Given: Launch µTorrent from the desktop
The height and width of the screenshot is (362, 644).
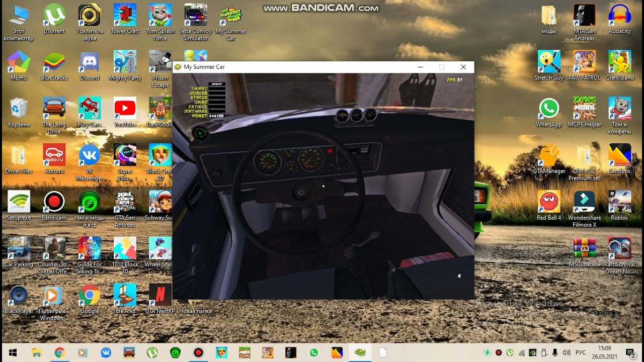Looking at the screenshot, I should pos(54,19).
